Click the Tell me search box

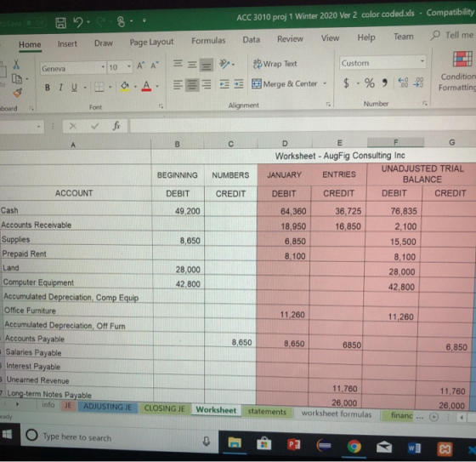click(452, 35)
